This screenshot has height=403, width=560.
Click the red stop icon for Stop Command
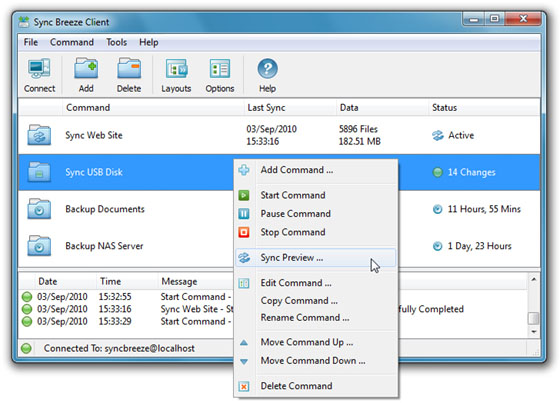click(244, 232)
